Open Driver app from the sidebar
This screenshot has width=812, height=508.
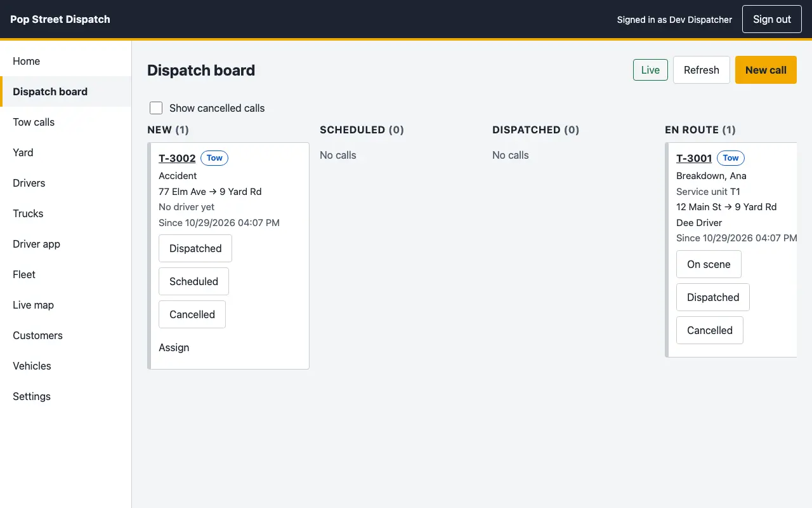(x=65, y=244)
